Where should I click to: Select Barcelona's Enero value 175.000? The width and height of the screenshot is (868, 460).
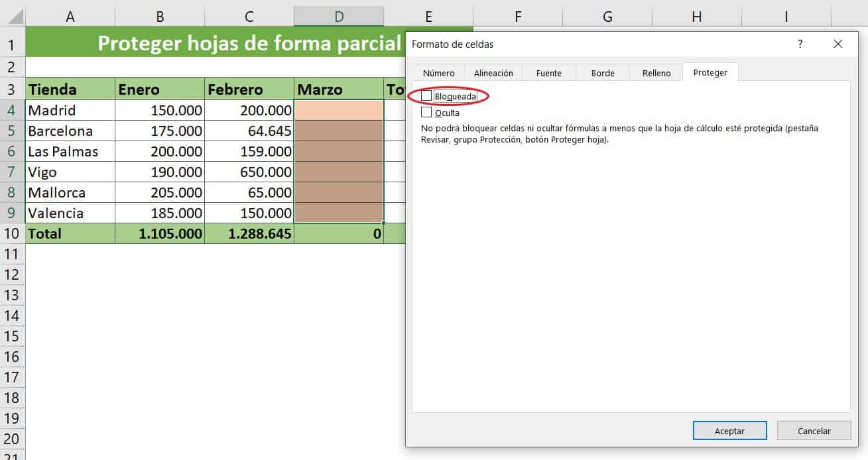point(160,131)
